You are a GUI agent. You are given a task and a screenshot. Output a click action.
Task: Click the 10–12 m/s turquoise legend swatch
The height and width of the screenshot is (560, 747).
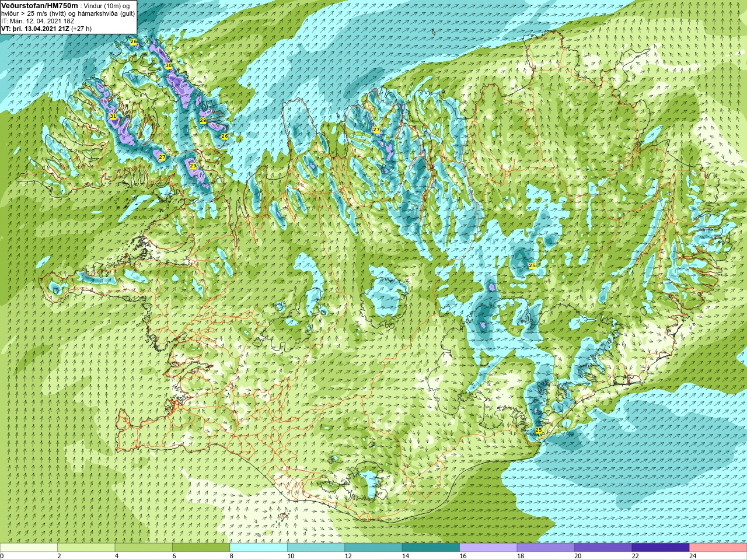(316, 548)
